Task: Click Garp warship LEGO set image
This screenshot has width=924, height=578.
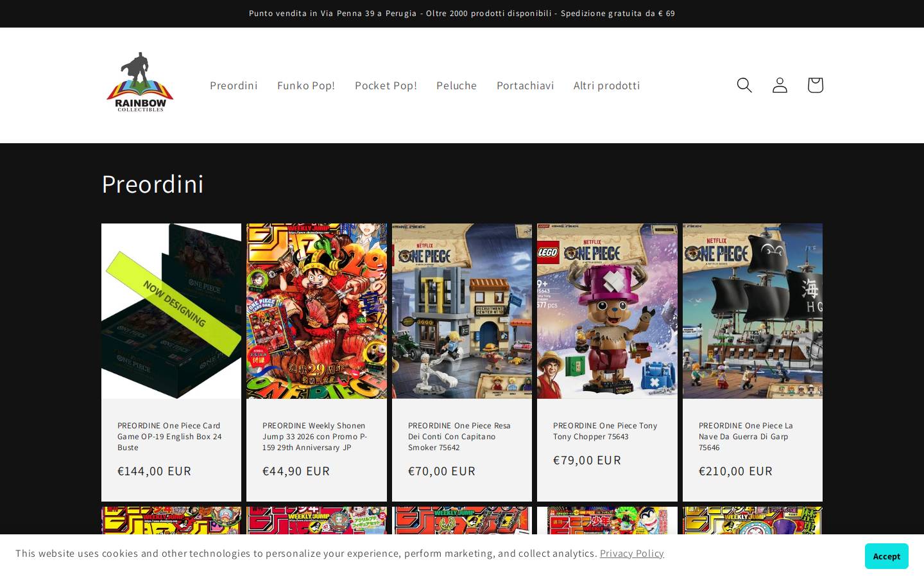Action: 753,311
